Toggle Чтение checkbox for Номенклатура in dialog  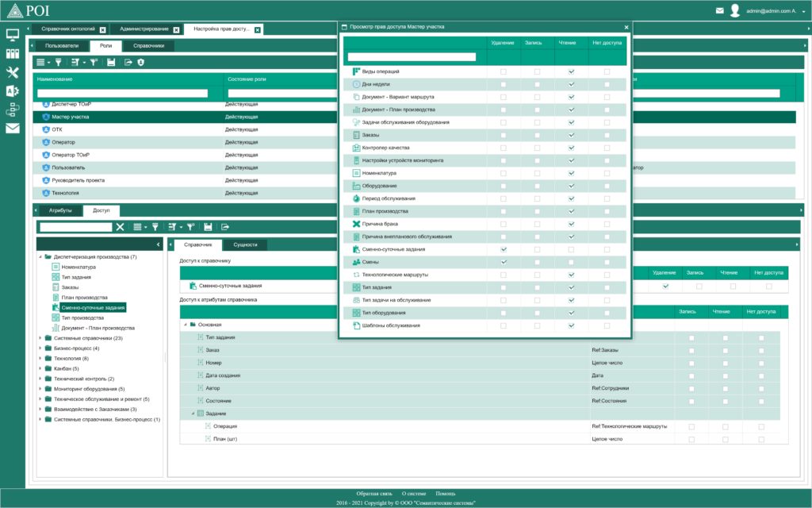click(x=571, y=173)
